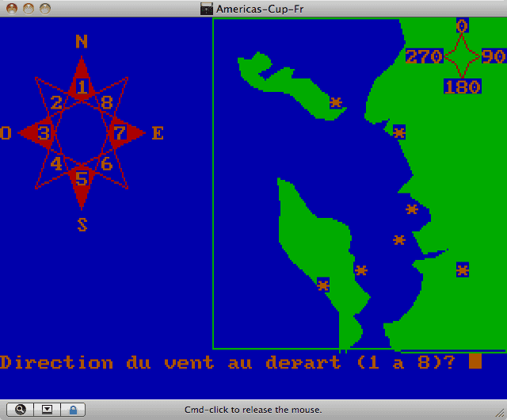Click number 2 on the wind compass
The image size is (507, 420).
tap(56, 103)
